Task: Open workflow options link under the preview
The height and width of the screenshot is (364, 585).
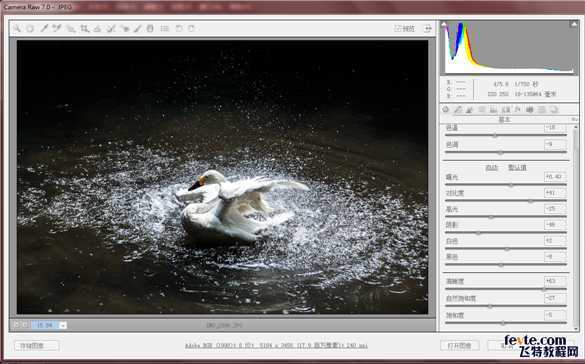Action: pyautogui.click(x=276, y=346)
